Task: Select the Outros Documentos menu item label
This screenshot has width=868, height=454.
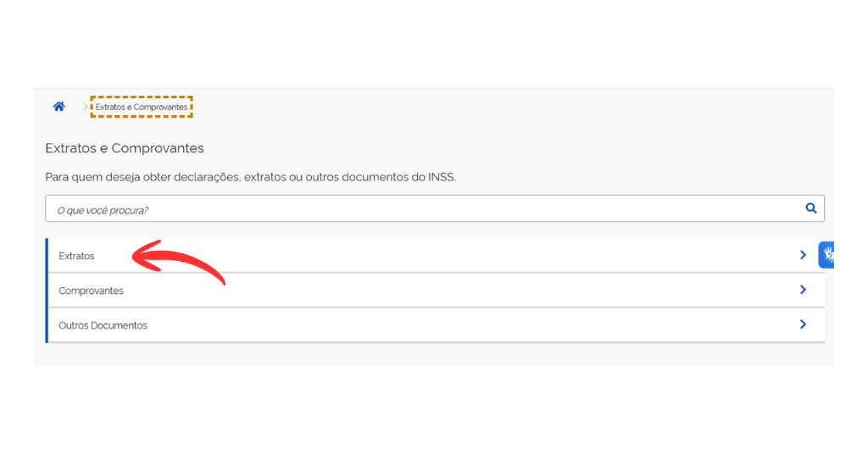Action: coord(103,325)
